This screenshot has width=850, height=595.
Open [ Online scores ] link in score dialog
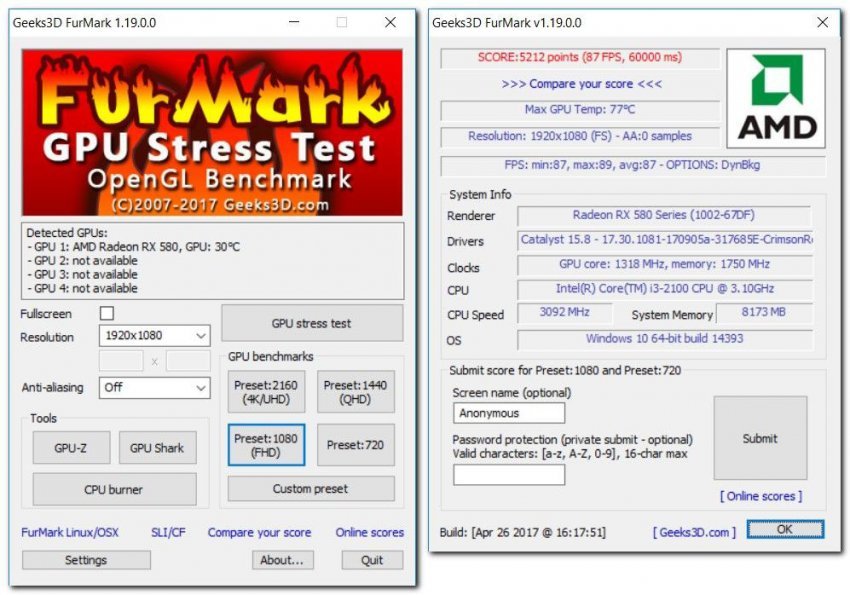761,496
